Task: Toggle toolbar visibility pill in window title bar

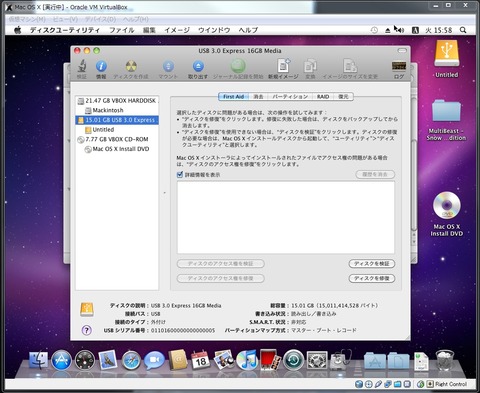Action: tap(402, 51)
